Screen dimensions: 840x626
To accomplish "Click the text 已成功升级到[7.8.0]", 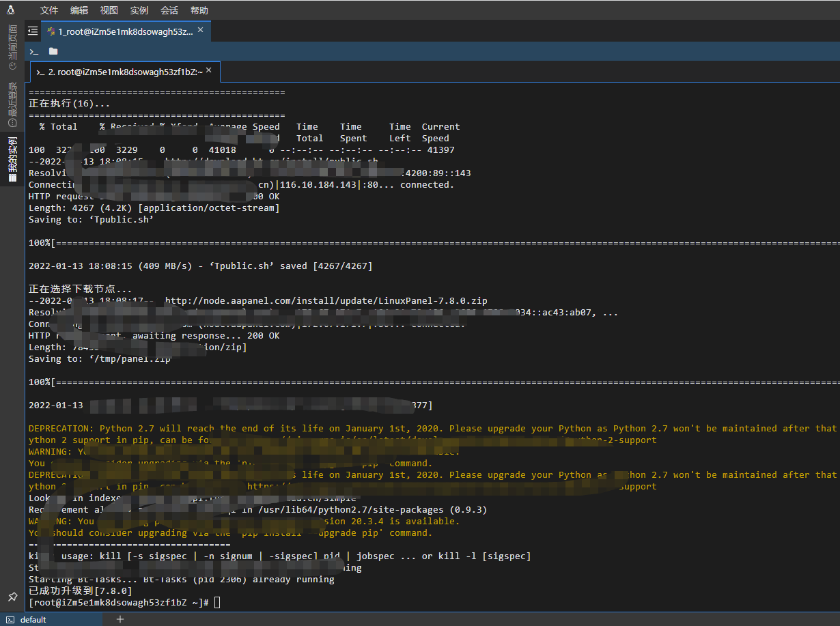I will [x=81, y=591].
